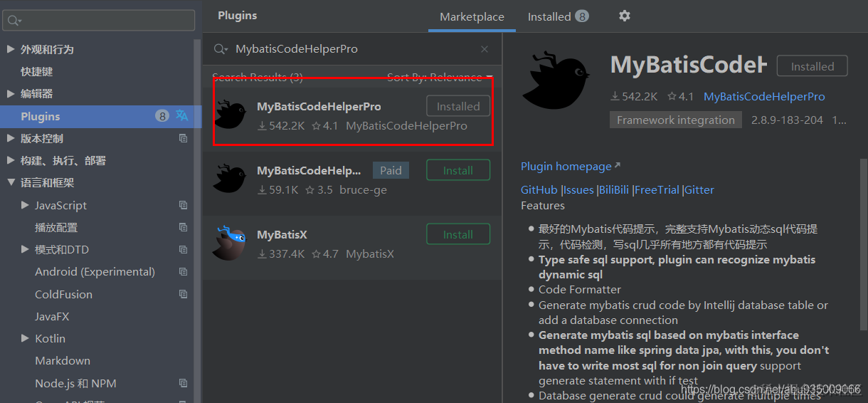
Task: Expand the Kotlin tree node
Action: [25, 338]
